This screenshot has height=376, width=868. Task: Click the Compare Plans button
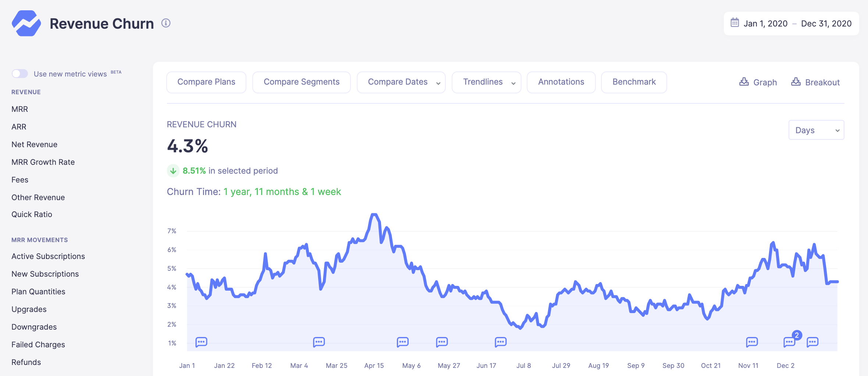(206, 82)
